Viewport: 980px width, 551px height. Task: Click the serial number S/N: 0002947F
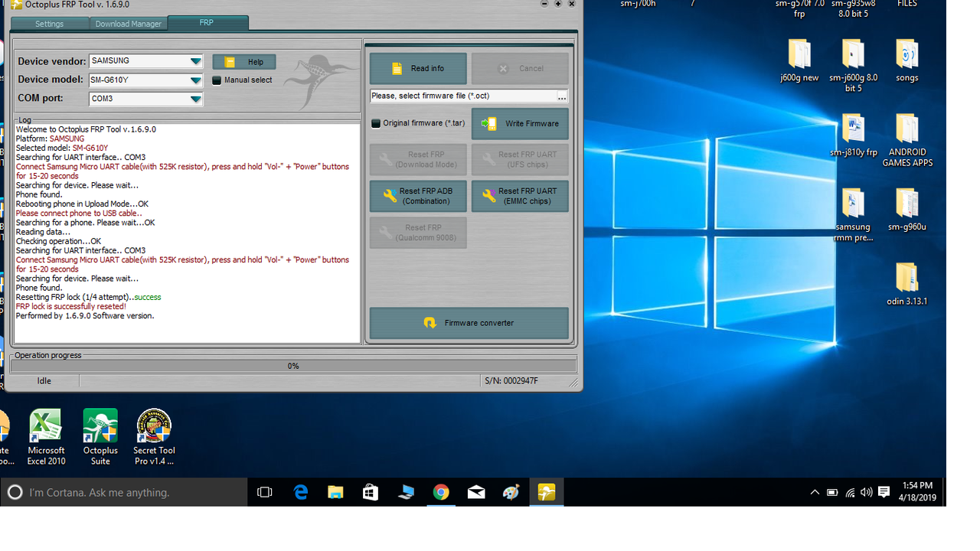click(x=511, y=381)
